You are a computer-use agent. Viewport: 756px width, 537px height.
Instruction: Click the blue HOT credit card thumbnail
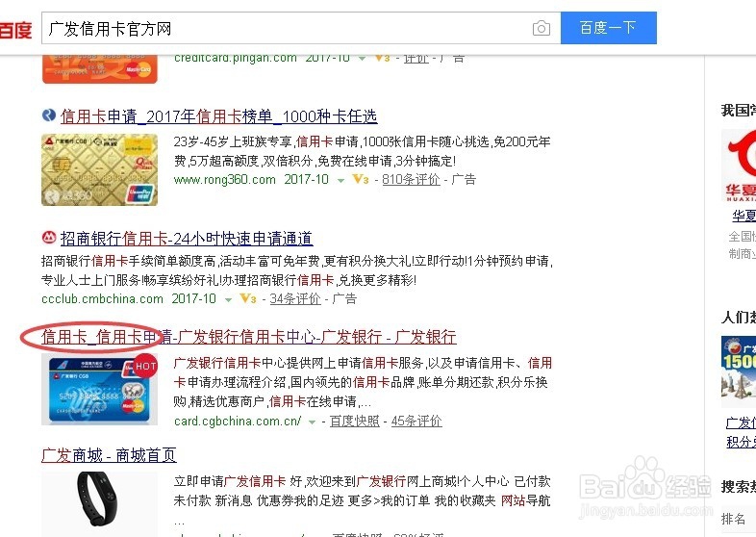pyautogui.click(x=99, y=389)
